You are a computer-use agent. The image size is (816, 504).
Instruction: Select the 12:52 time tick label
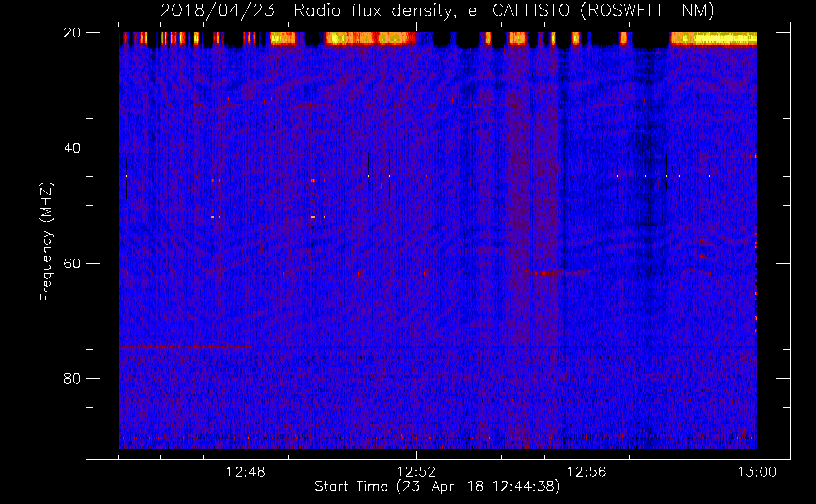pyautogui.click(x=416, y=472)
